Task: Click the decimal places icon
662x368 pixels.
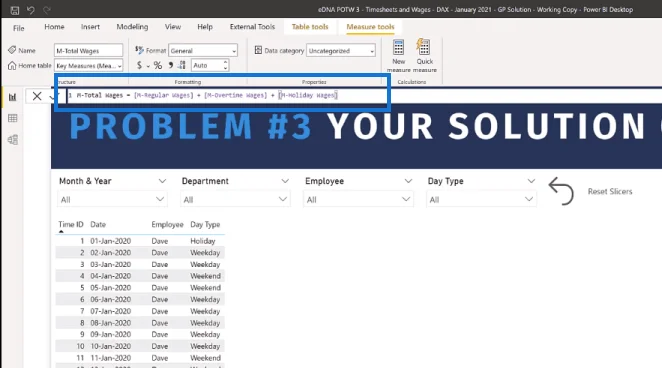Action: click(x=182, y=65)
